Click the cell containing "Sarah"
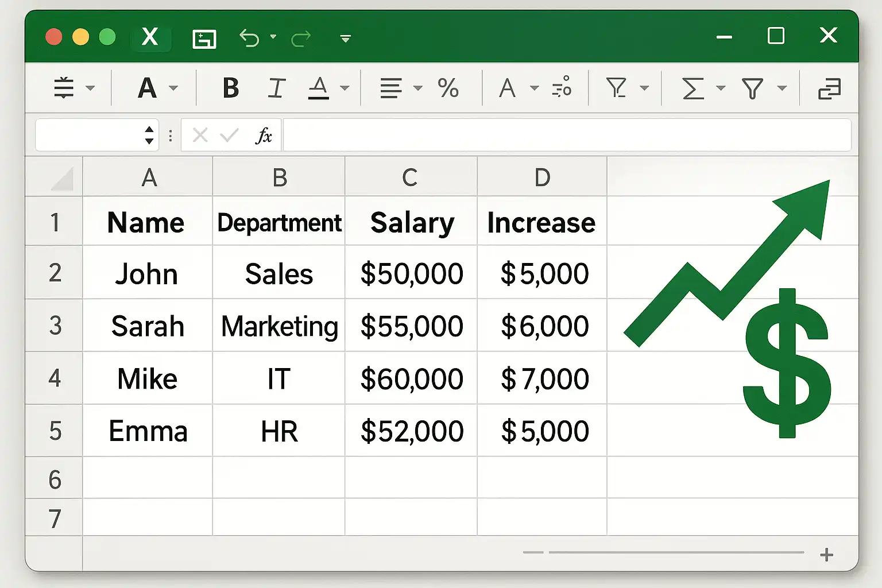The image size is (882, 588). pyautogui.click(x=148, y=326)
